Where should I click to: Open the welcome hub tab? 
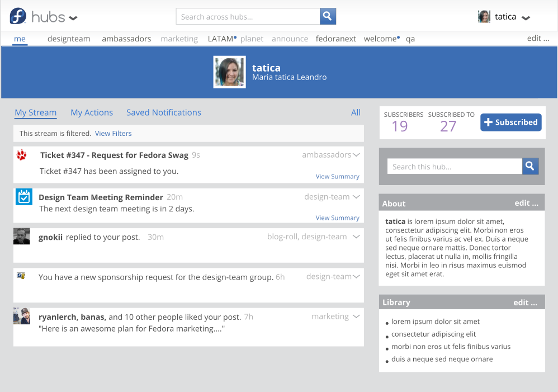[380, 39]
